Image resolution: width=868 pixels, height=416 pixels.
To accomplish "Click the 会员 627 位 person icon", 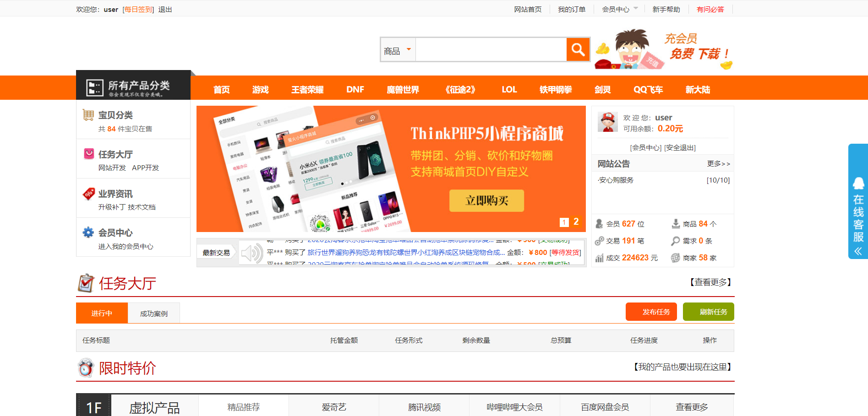I will tap(599, 224).
